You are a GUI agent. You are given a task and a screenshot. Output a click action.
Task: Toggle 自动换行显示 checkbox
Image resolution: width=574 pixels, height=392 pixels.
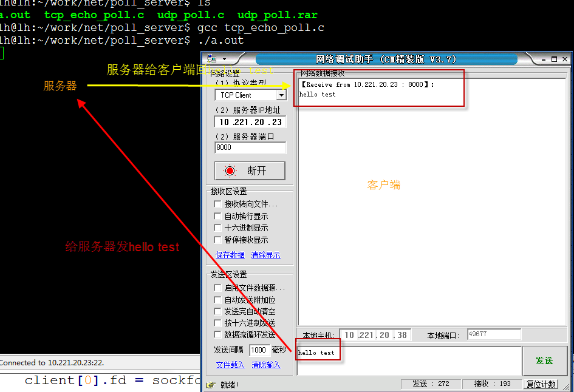[217, 216]
